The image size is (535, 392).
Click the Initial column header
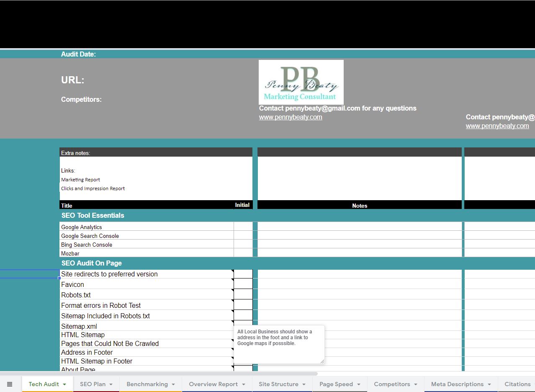(242, 205)
